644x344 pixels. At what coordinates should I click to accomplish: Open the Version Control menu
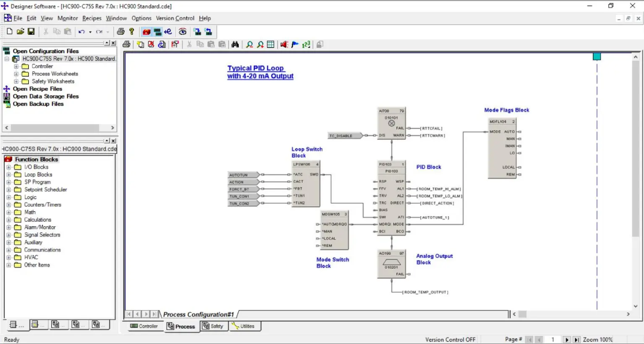[x=175, y=18]
